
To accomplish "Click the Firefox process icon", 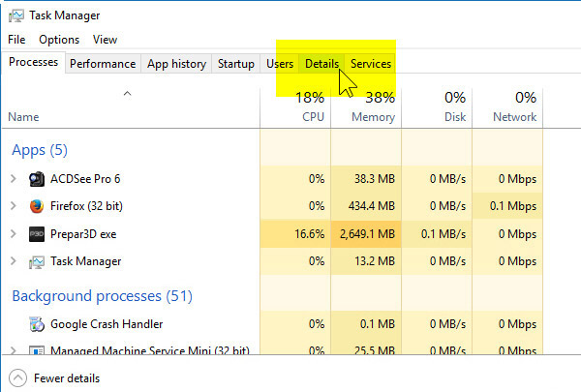I will 37,206.
